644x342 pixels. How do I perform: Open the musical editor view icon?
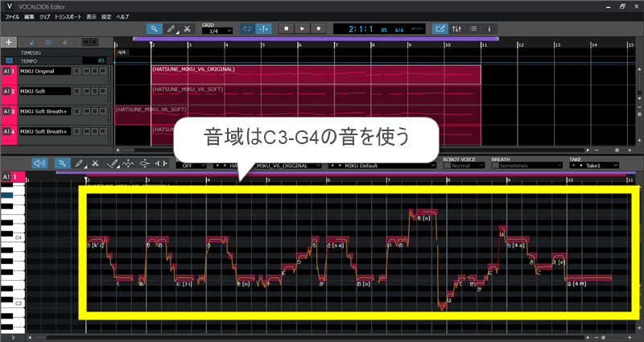click(440, 29)
